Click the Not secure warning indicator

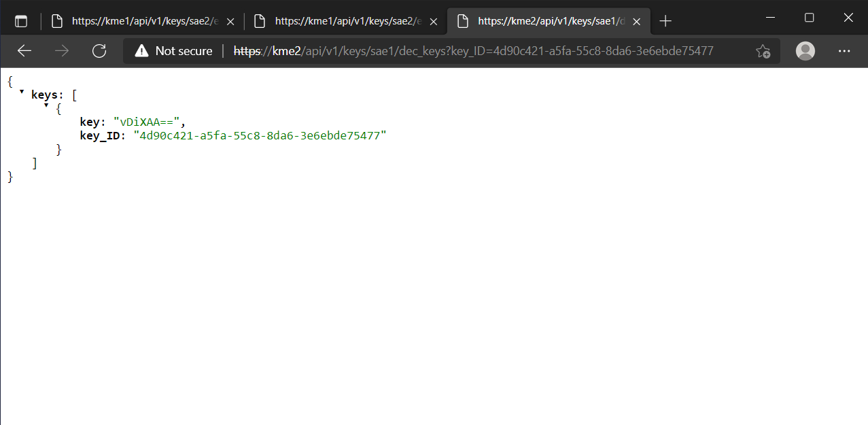pos(173,51)
